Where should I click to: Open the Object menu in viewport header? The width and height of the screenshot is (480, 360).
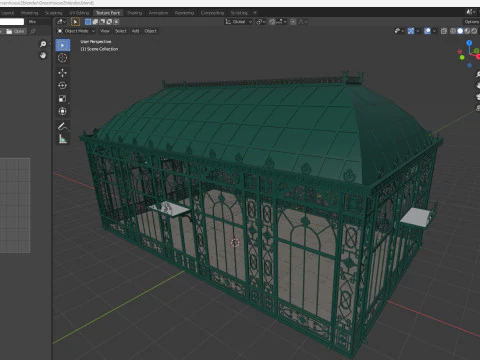[x=150, y=31]
